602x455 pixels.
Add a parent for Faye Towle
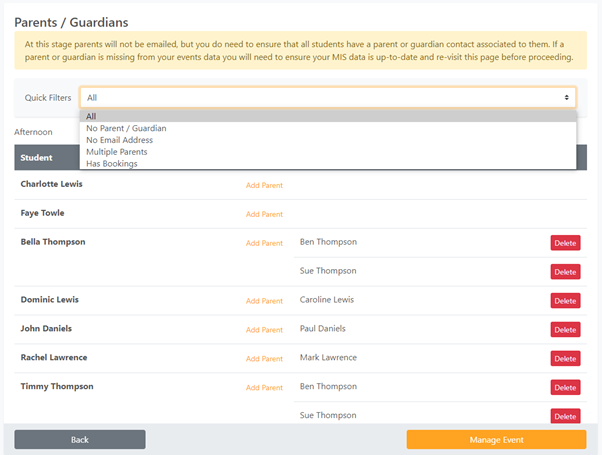click(x=264, y=214)
